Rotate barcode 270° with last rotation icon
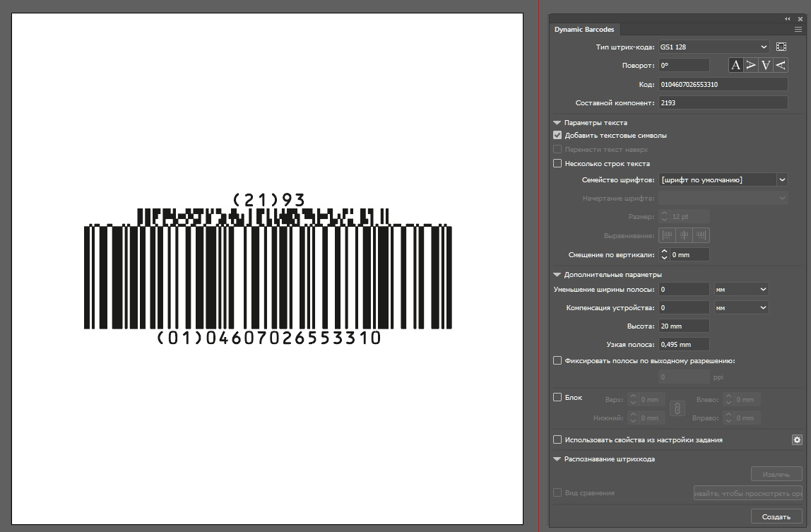The width and height of the screenshot is (811, 532). 781,65
